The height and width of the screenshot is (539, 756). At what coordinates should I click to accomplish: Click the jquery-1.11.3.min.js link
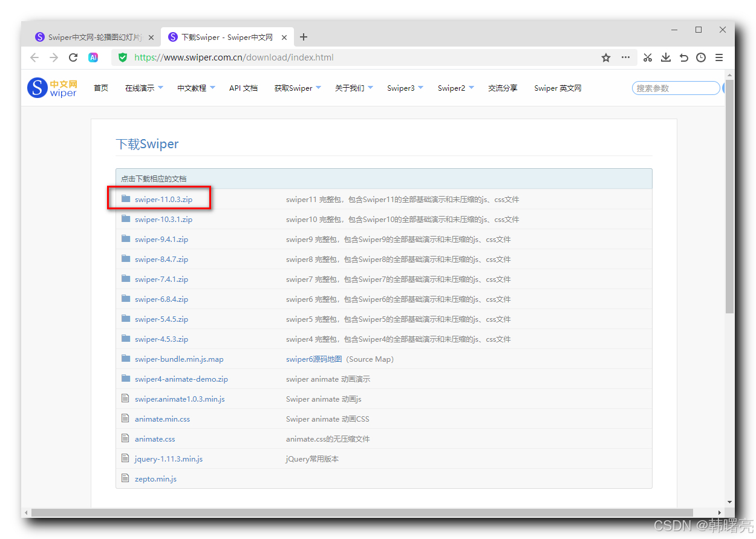169,459
